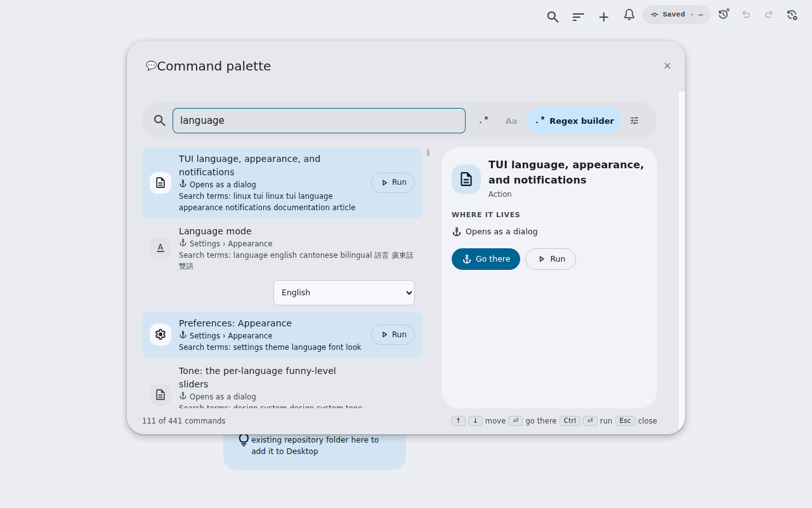812x508 pixels.
Task: Click the results list scrollbar thumb
Action: [428, 152]
